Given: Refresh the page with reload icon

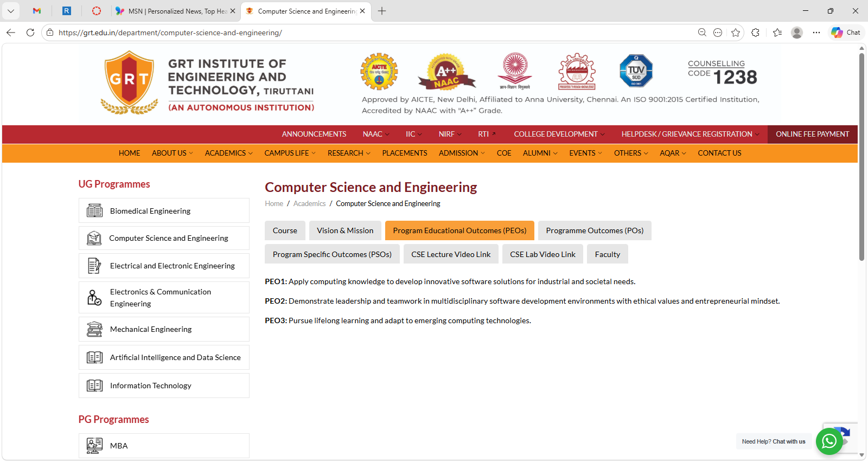Looking at the screenshot, I should point(30,33).
